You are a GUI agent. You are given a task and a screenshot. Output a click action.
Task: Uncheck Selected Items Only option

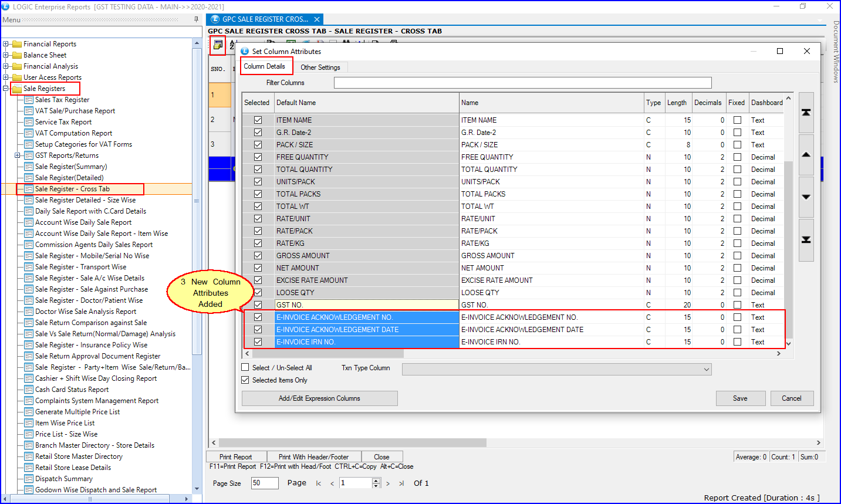coord(245,380)
